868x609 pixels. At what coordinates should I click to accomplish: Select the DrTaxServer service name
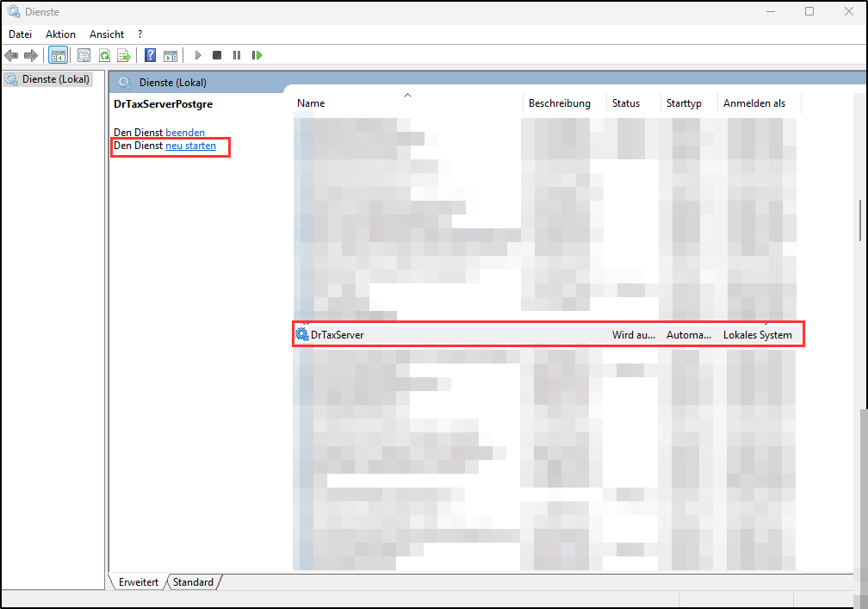[338, 335]
